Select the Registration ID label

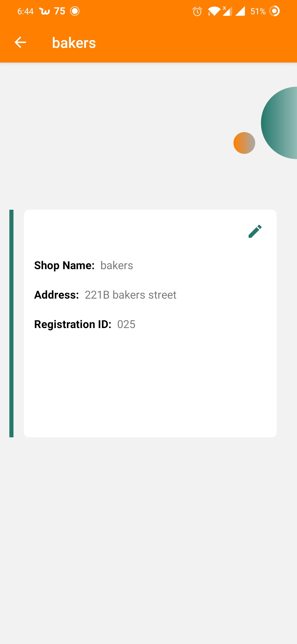(x=73, y=324)
